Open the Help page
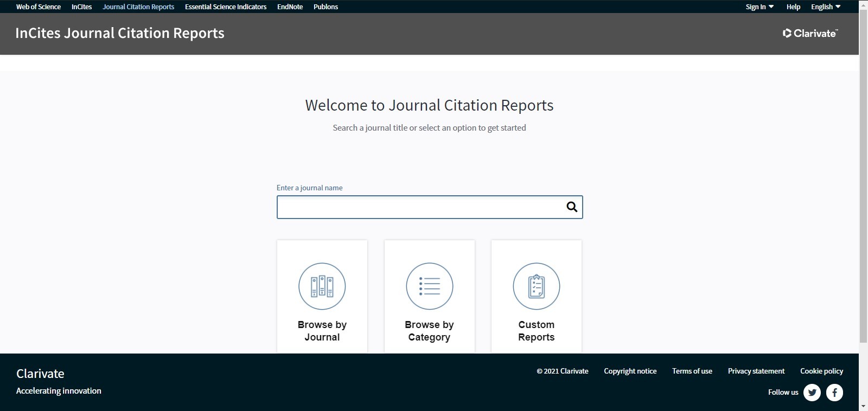The image size is (868, 411). (x=793, y=7)
